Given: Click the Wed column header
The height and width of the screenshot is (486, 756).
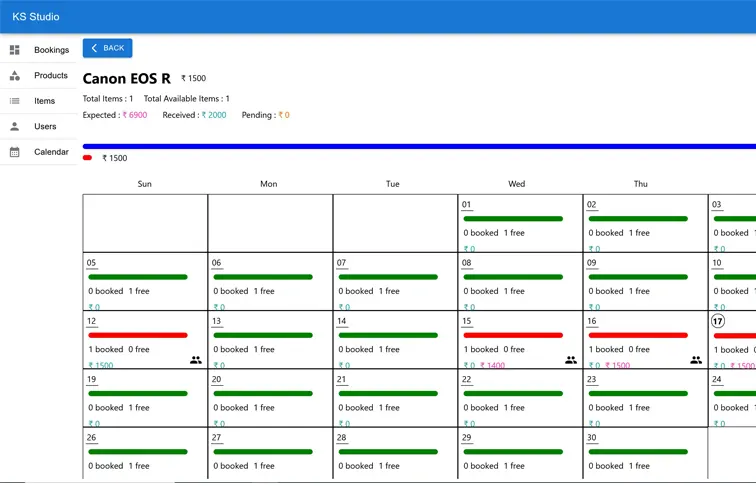Looking at the screenshot, I should [516, 184].
